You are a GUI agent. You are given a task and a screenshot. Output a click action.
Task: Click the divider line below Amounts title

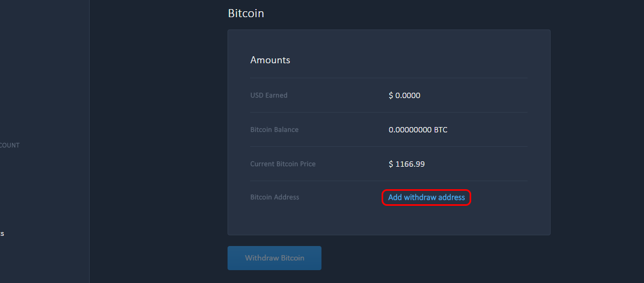coord(389,78)
